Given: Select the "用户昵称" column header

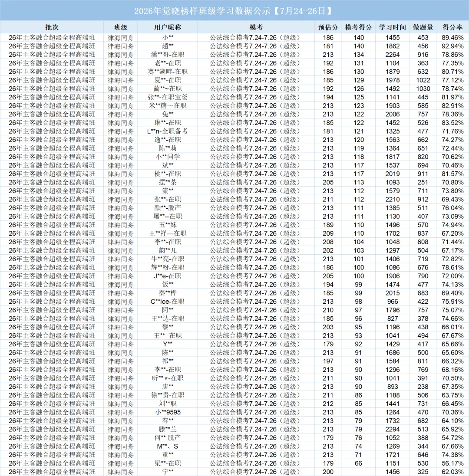Looking at the screenshot, I should click(x=167, y=27).
